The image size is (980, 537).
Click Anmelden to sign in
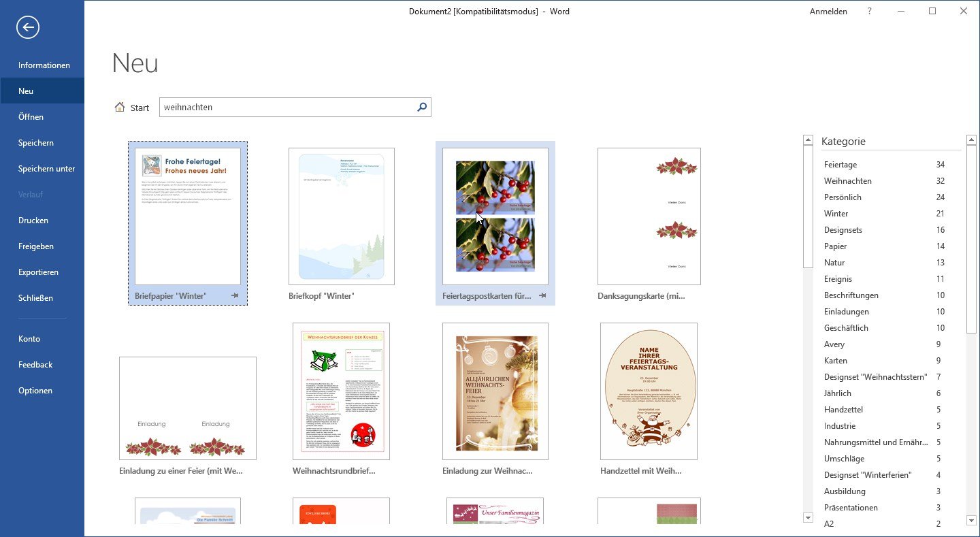click(x=828, y=12)
